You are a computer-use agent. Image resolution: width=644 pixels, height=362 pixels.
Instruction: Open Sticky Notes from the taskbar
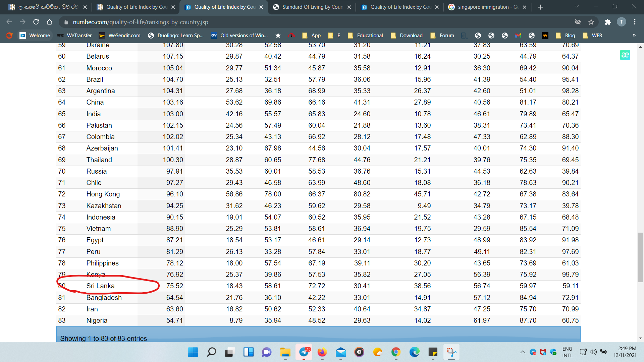(433, 352)
